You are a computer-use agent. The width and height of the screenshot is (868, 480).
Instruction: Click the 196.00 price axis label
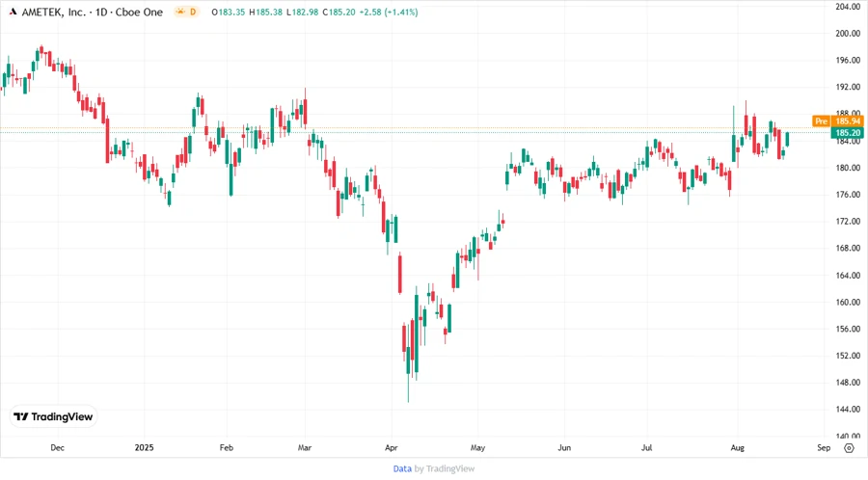pyautogui.click(x=848, y=61)
